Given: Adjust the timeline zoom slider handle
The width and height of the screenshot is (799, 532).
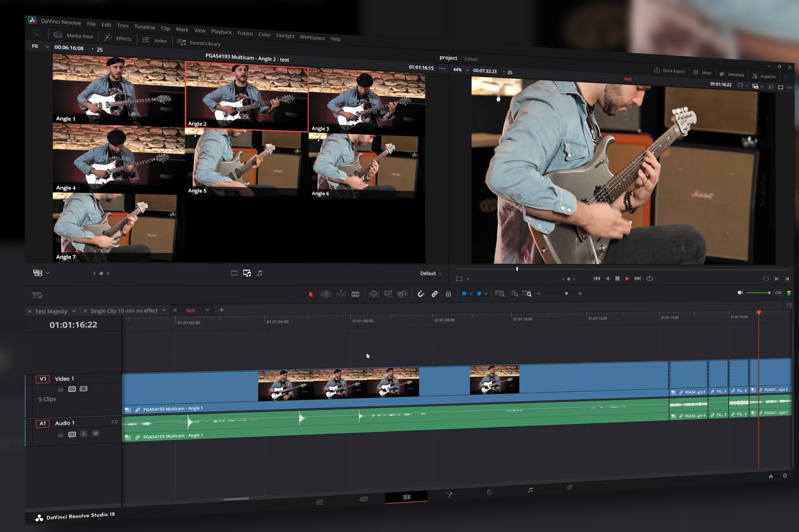Looking at the screenshot, I should (x=566, y=293).
